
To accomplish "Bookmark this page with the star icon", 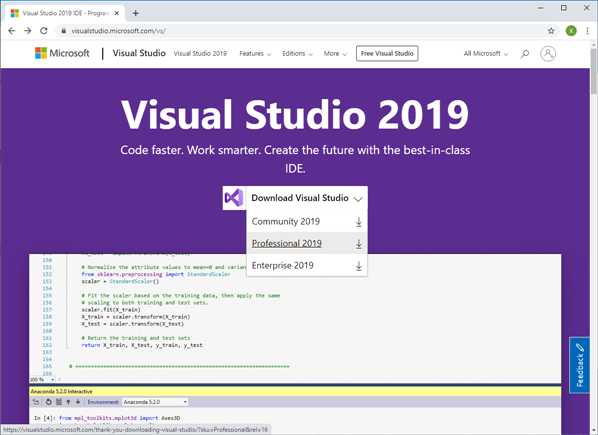I will 551,31.
